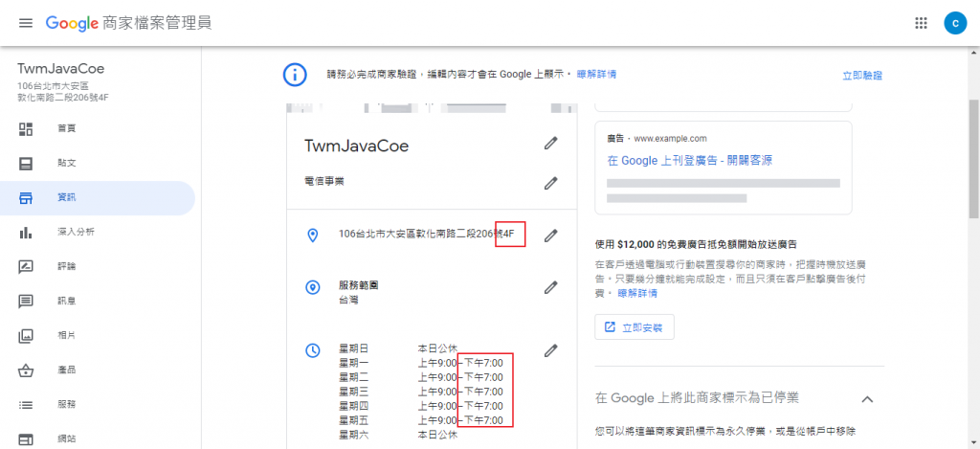This screenshot has width=980, height=449.
Task: Click the 星期四 hours row
Action: pyautogui.click(x=421, y=406)
